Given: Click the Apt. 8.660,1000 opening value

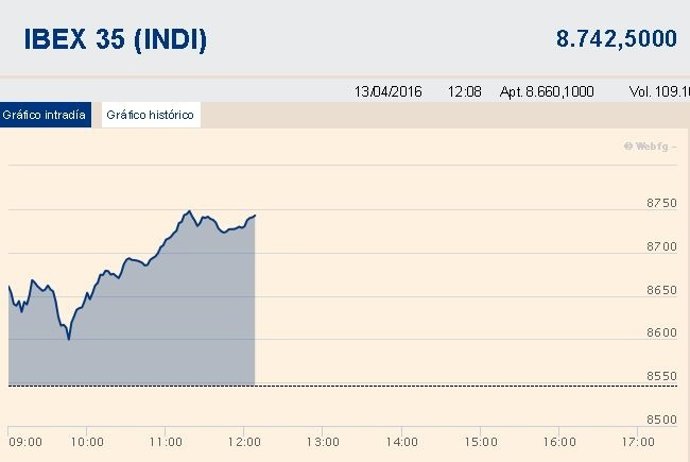Looking at the screenshot, I should pos(547,91).
